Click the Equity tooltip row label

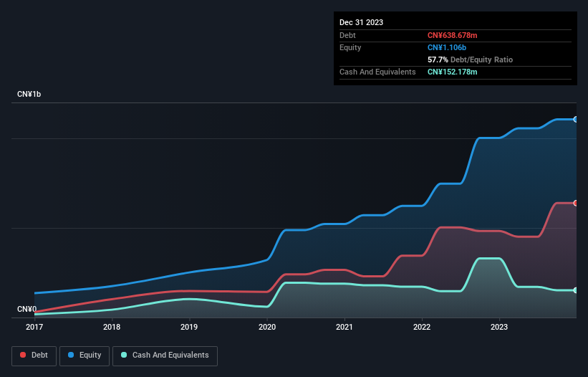click(350, 47)
